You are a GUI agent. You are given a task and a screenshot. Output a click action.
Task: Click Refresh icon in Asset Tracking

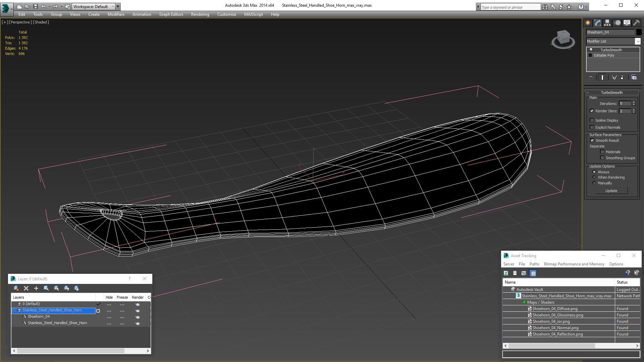point(506,273)
